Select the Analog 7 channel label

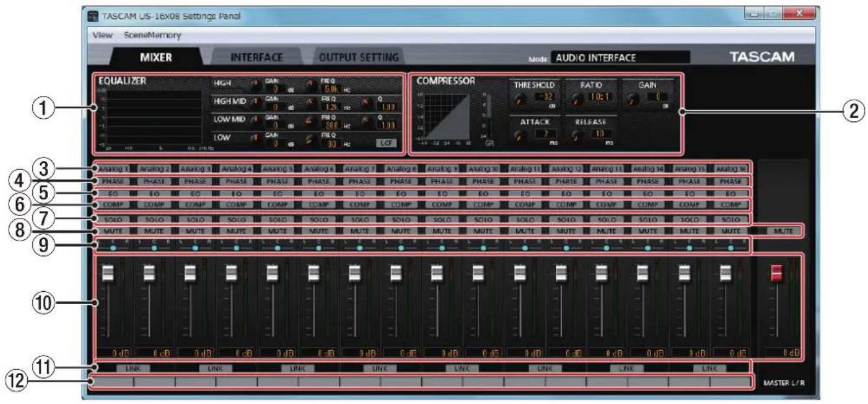click(x=361, y=169)
